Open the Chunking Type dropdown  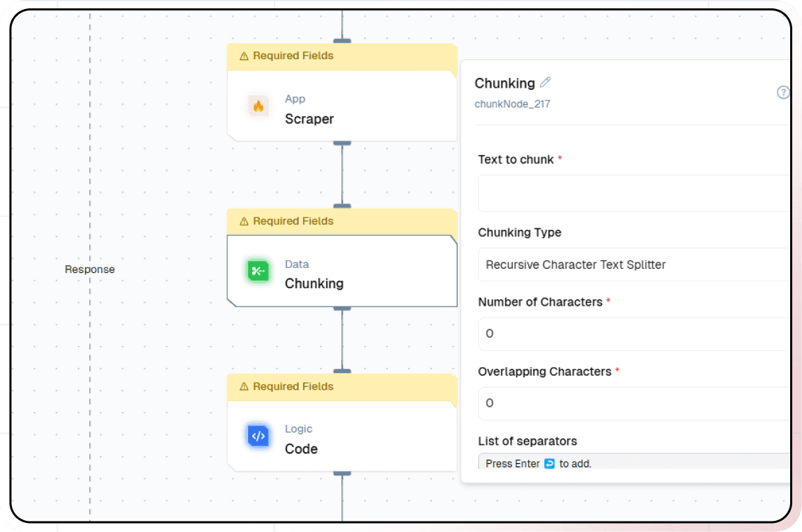pyautogui.click(x=634, y=265)
